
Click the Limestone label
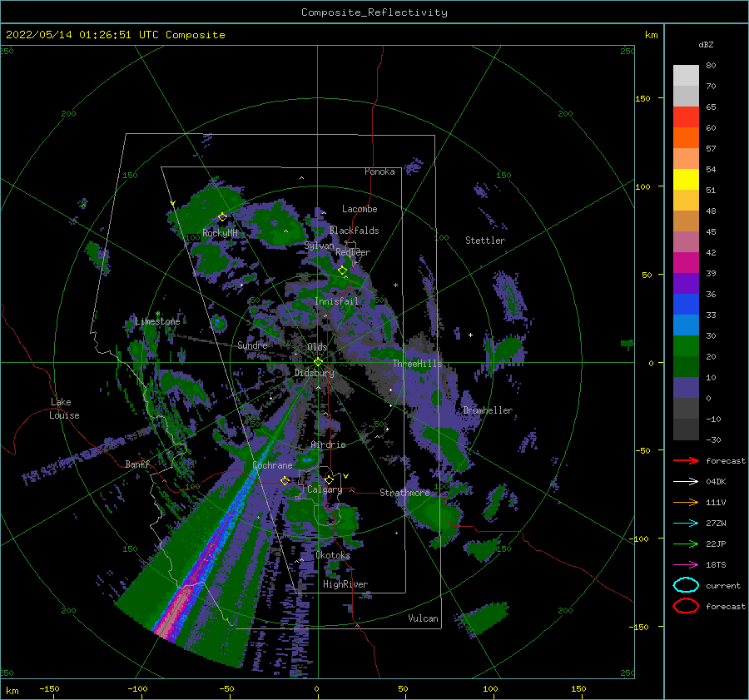pos(157,321)
